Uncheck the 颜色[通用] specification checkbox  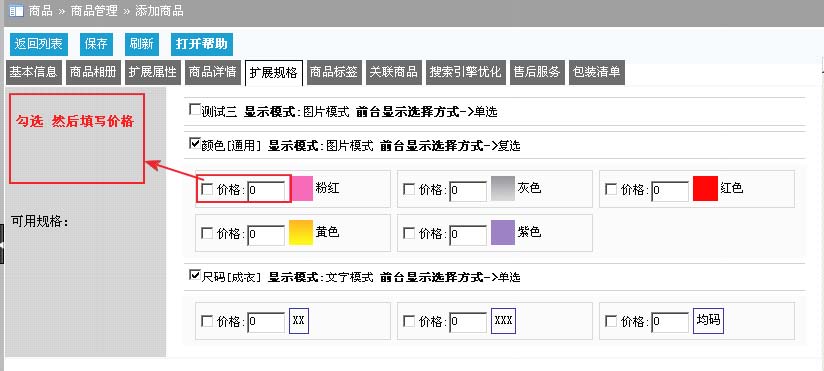[x=194, y=143]
